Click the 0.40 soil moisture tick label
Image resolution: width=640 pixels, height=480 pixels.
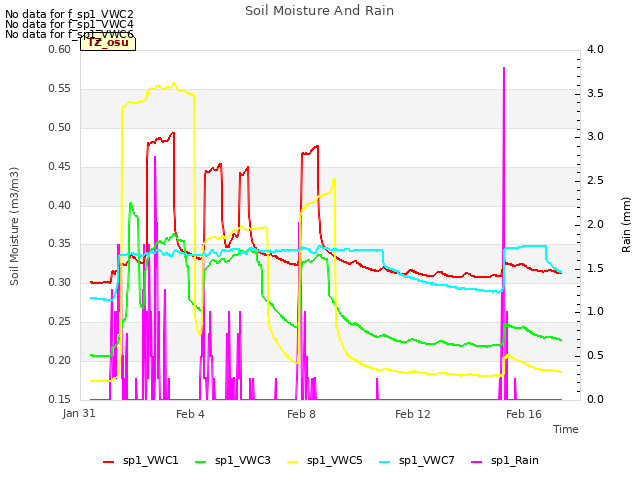(59, 205)
